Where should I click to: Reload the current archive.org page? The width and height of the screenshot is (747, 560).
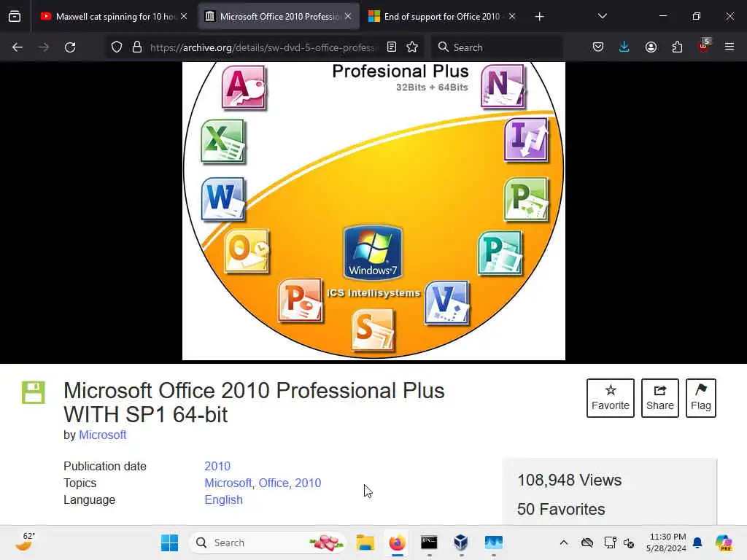click(70, 47)
